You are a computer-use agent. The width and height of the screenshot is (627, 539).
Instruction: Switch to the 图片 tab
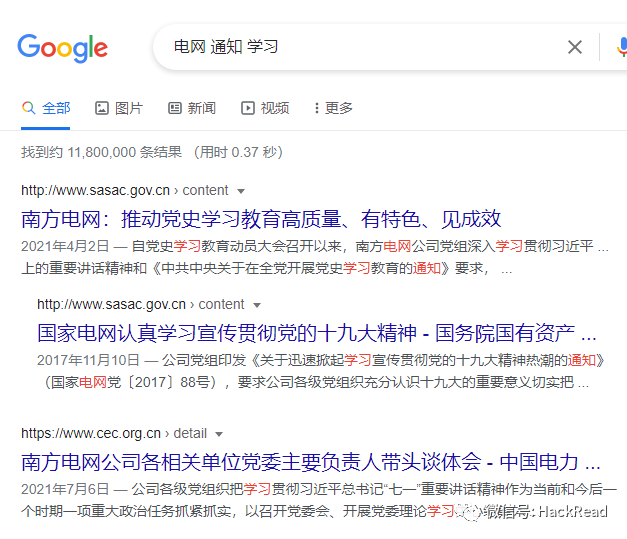(118, 108)
